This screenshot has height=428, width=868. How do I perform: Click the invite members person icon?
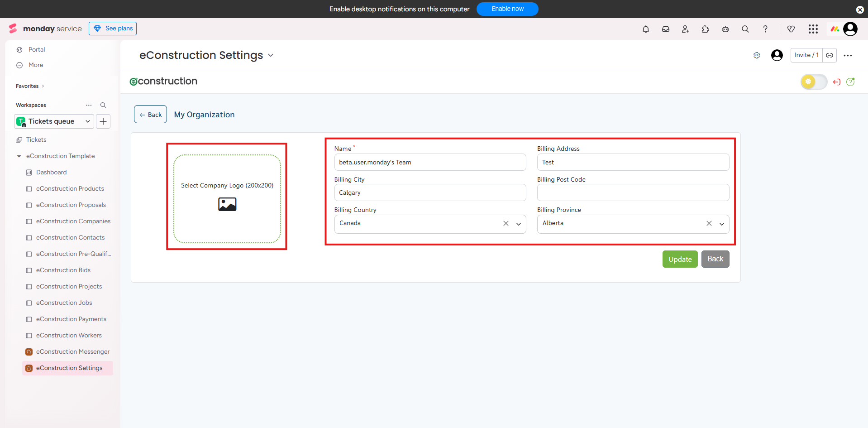click(x=686, y=29)
